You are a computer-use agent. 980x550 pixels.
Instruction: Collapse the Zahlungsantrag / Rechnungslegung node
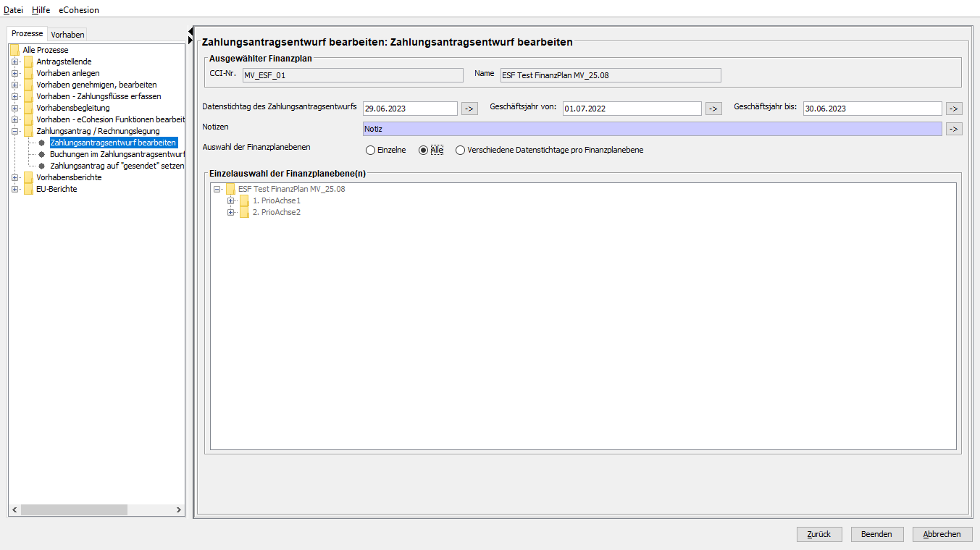[14, 131]
